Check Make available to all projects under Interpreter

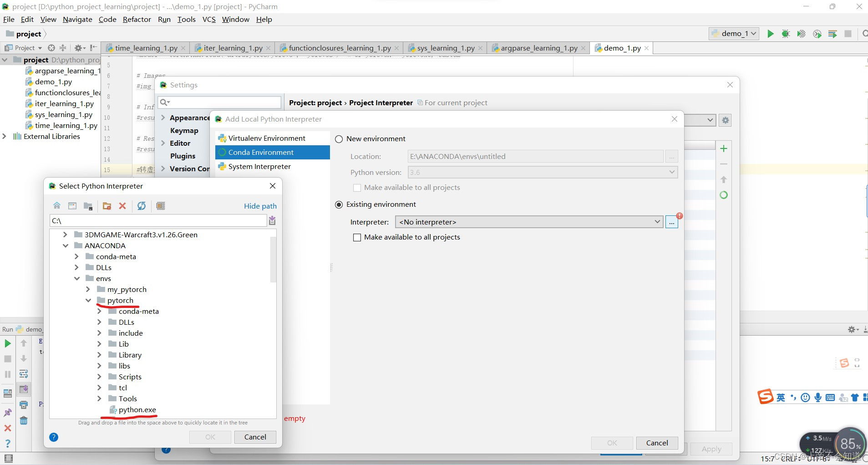(357, 238)
